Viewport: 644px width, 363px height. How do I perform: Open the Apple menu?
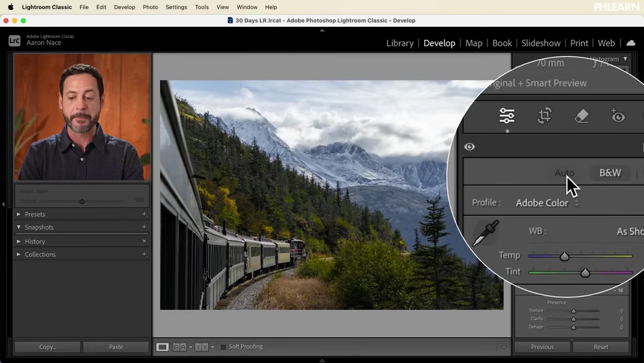11,7
